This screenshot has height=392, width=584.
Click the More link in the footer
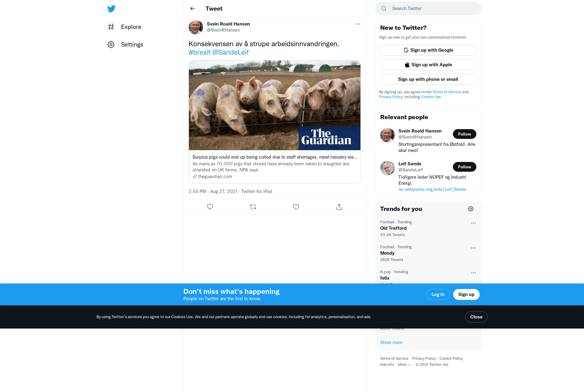click(404, 365)
